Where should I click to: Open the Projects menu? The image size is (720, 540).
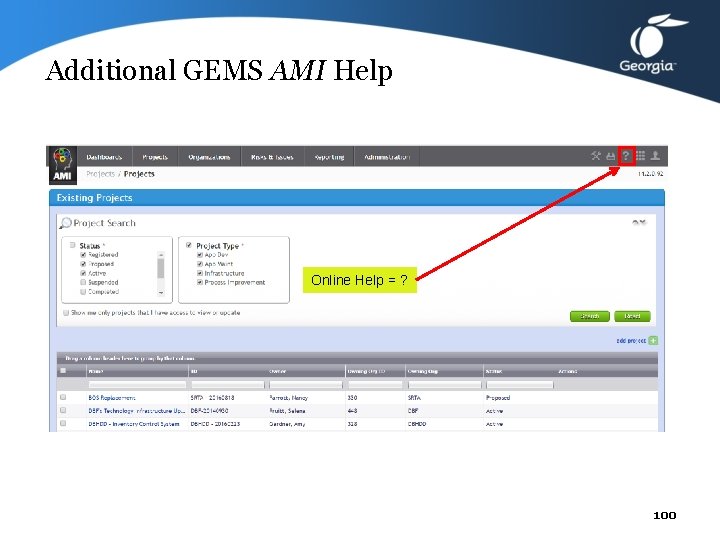155,157
